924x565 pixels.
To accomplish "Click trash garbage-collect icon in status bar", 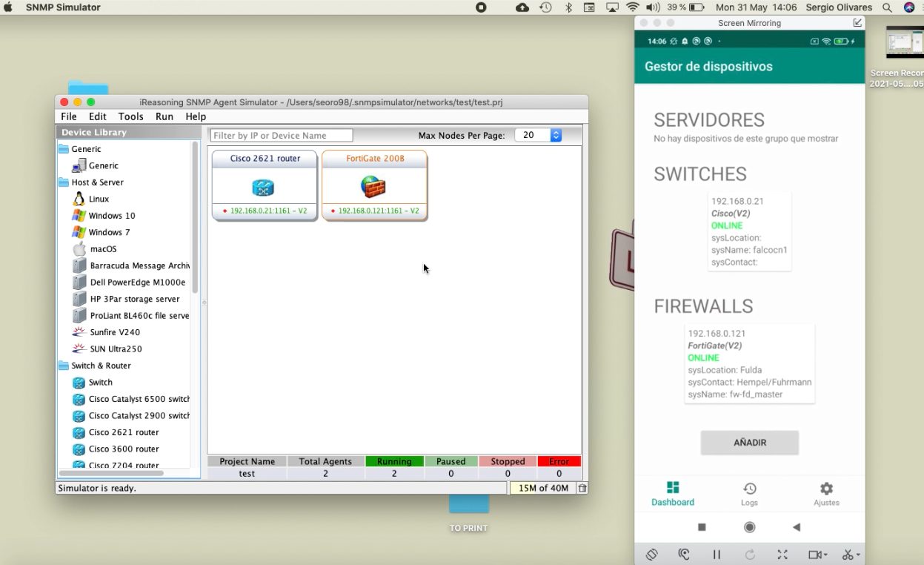I will tap(582, 488).
